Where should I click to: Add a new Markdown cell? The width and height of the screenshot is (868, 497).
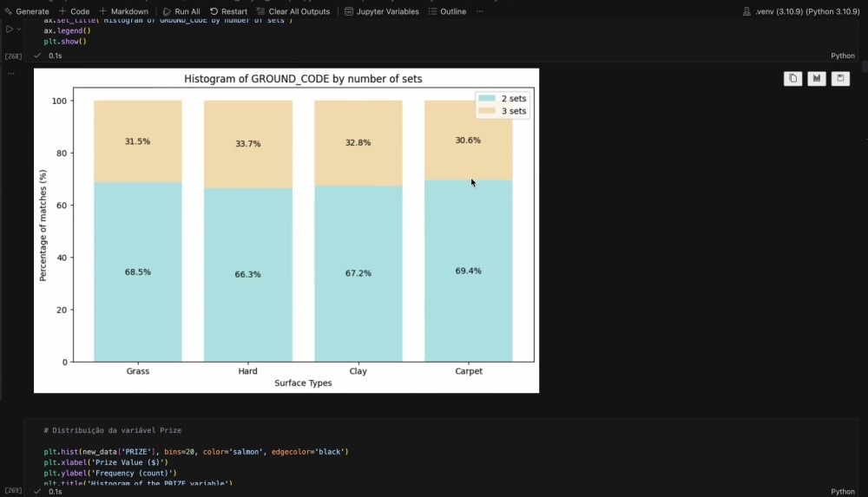click(x=124, y=11)
